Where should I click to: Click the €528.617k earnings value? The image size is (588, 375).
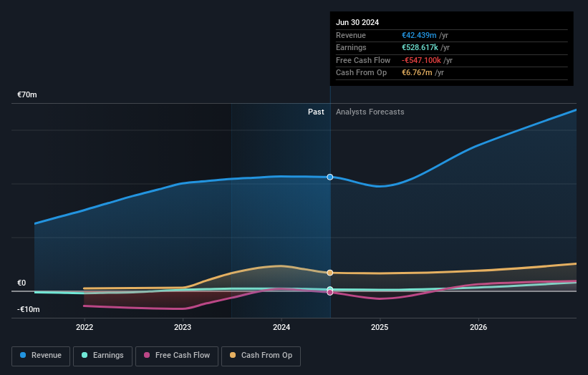tap(420, 47)
